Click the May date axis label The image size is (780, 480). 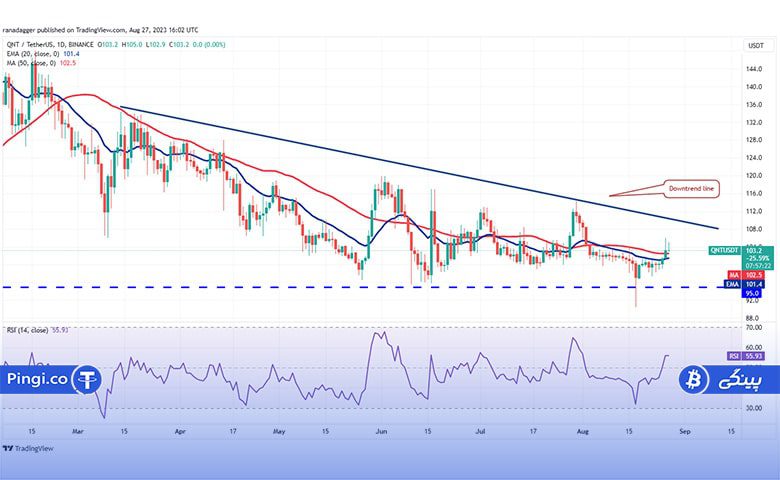(x=279, y=432)
